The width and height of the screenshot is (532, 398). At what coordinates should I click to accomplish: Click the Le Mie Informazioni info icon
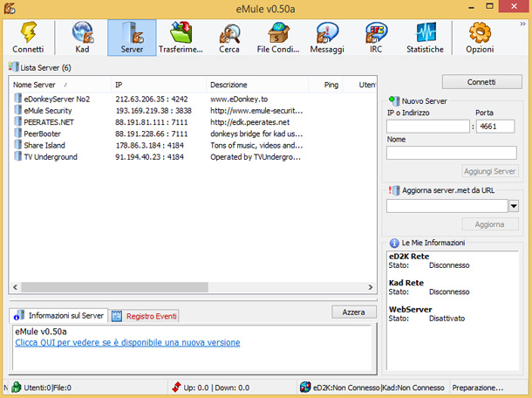coord(394,243)
